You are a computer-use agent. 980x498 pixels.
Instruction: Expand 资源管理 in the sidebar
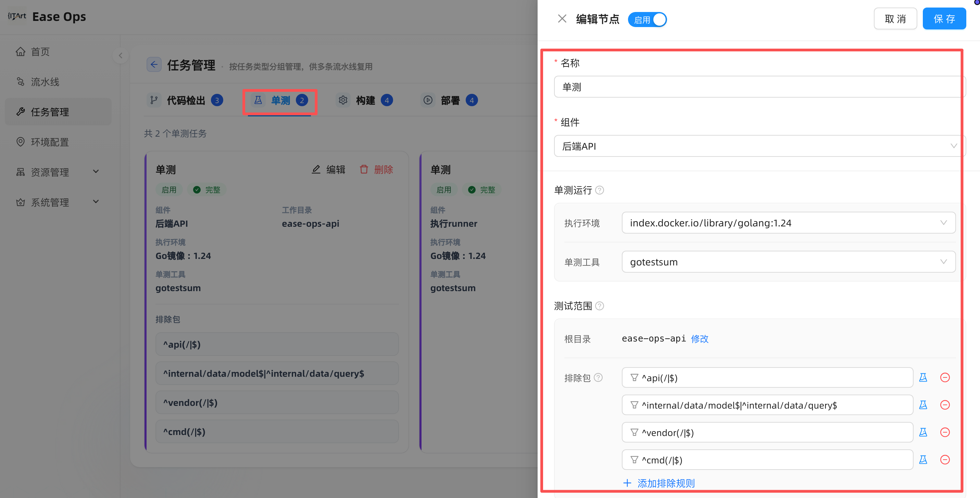(58, 172)
